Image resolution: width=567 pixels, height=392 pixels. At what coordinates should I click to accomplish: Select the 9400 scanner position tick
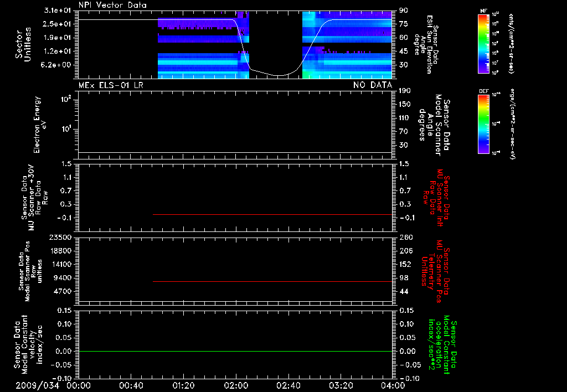[x=62, y=278]
